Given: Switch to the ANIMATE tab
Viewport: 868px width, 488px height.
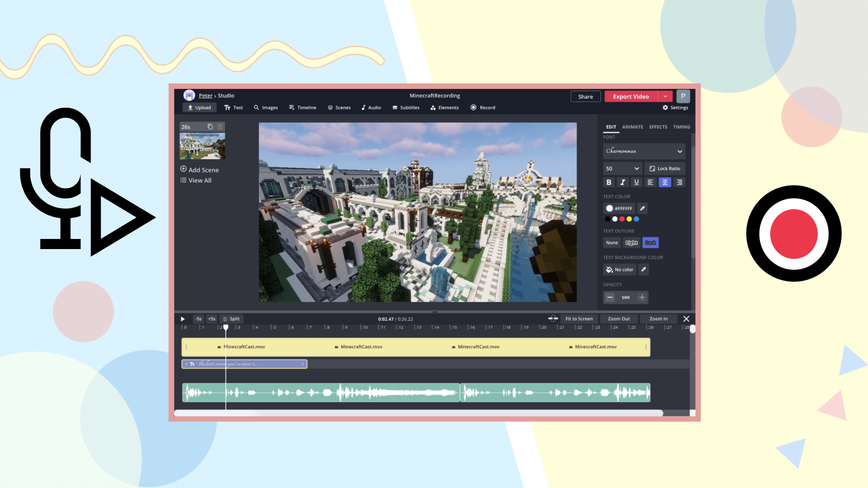Looking at the screenshot, I should pyautogui.click(x=632, y=127).
